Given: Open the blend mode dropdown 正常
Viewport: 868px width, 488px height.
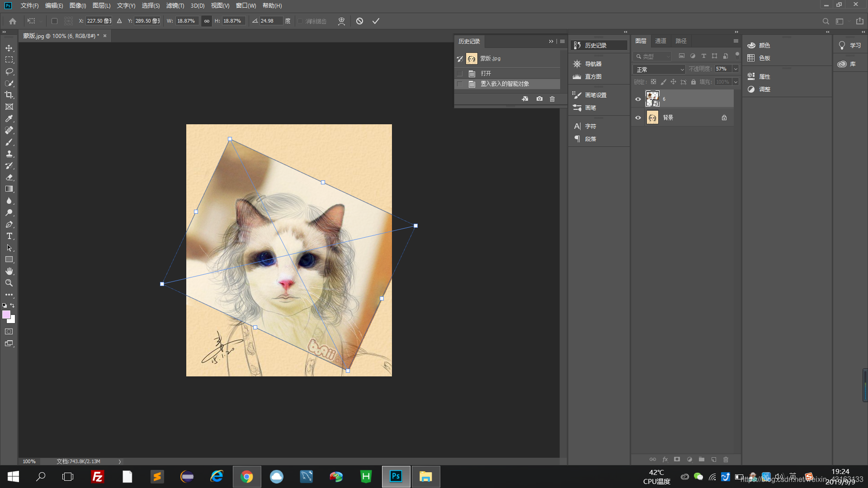Looking at the screenshot, I should [660, 70].
